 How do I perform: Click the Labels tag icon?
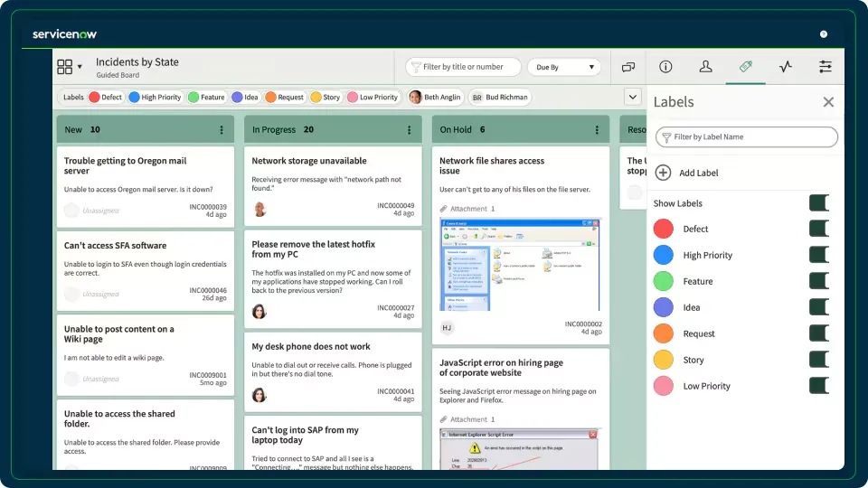pos(745,67)
